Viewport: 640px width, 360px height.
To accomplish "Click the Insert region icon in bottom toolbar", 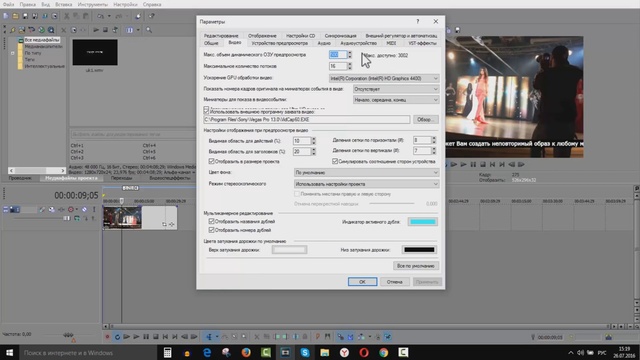I will [327, 337].
